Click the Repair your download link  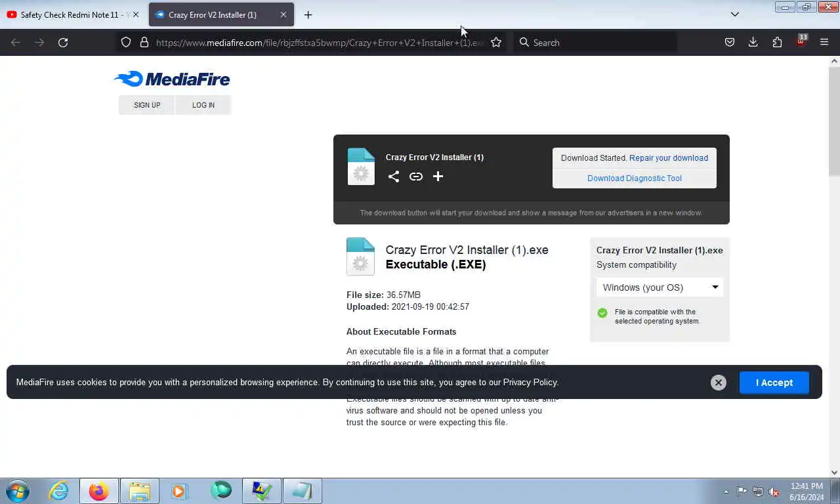point(669,158)
